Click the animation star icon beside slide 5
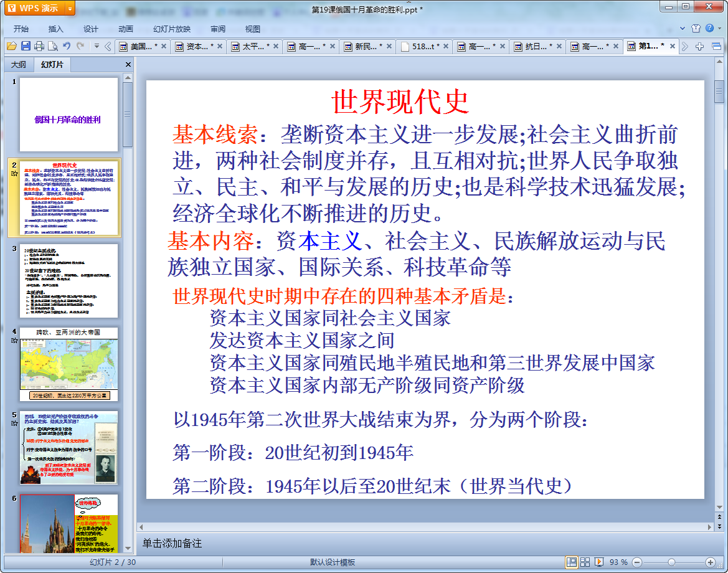 click(x=14, y=424)
